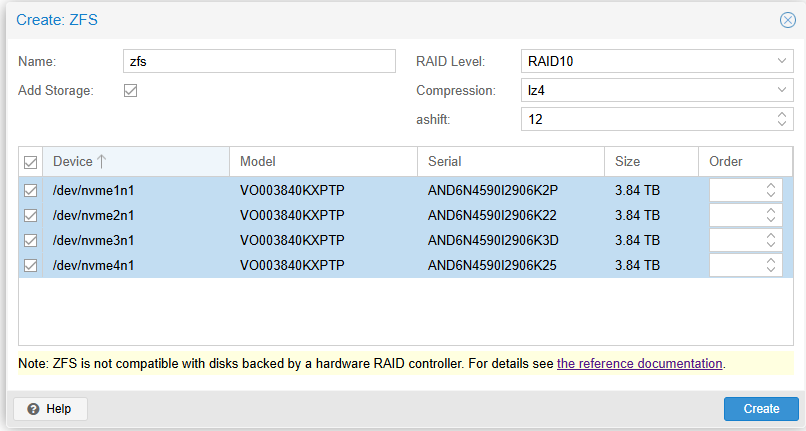Image resolution: width=806 pixels, height=431 pixels.
Task: Untick the /dev/nvme4n1 checkbox
Action: click(30, 265)
